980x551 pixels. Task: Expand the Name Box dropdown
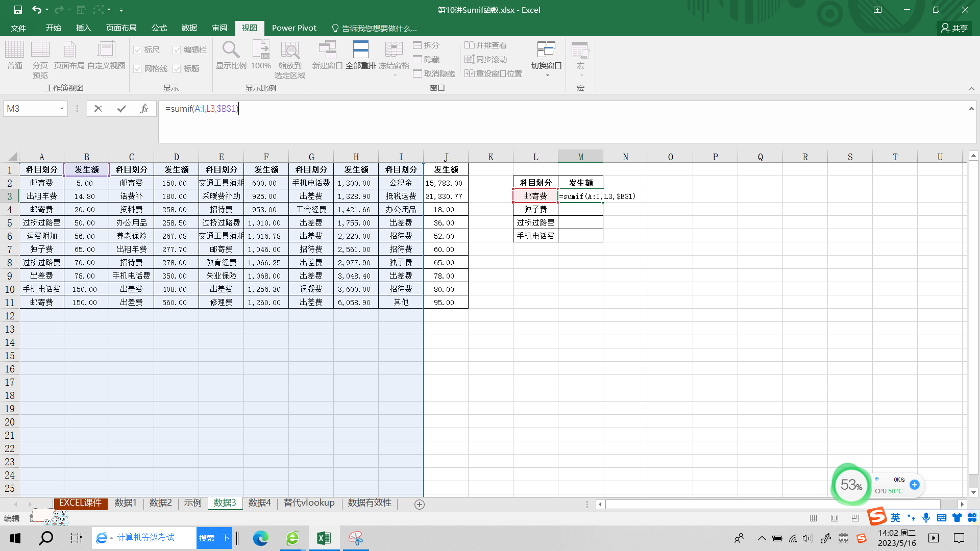(62, 109)
